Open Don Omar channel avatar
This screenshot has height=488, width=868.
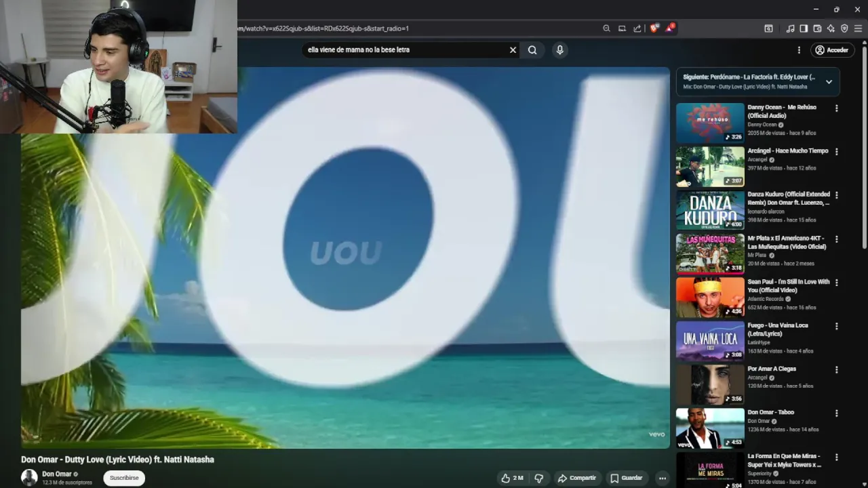pyautogui.click(x=29, y=477)
